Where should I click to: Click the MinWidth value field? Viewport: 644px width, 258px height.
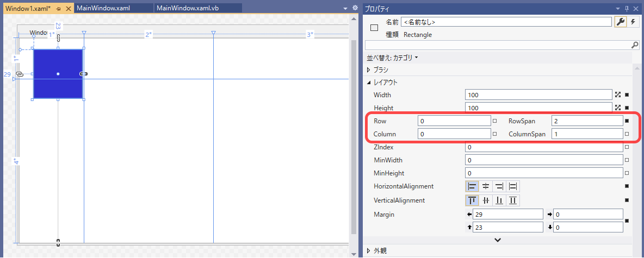coord(544,160)
